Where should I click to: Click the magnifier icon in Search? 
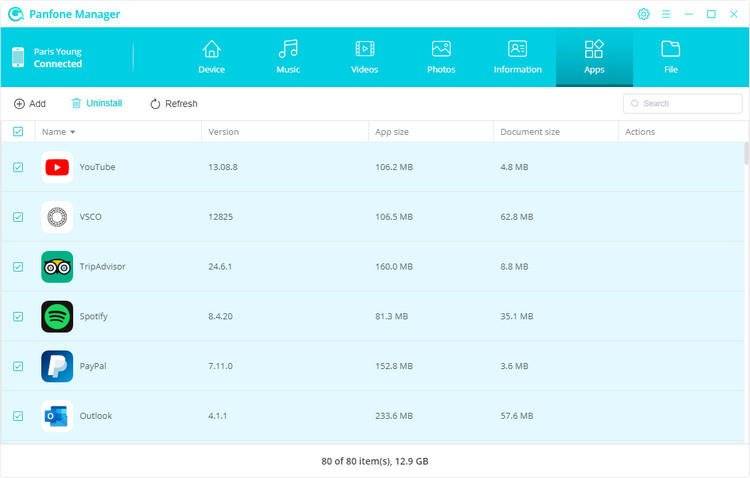point(635,103)
